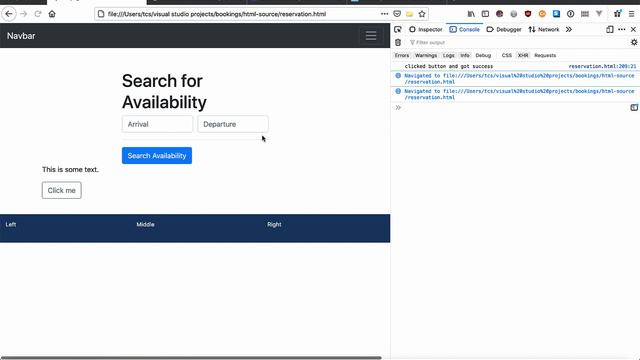Open the Firefox hamburger menu

(x=631, y=14)
